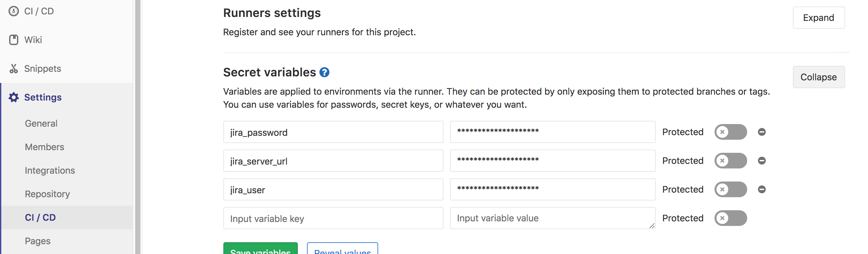Click the Settings gear icon
868x254 pixels.
point(13,97)
